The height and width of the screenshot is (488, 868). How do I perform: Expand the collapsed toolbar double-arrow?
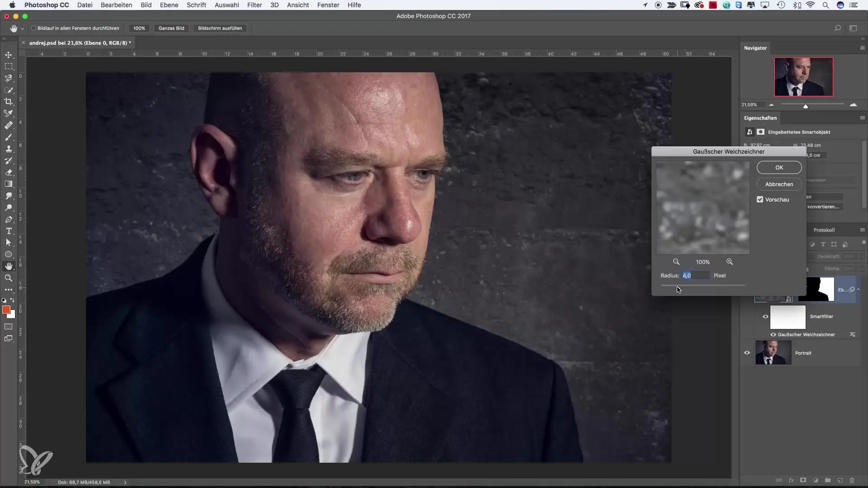coord(4,39)
